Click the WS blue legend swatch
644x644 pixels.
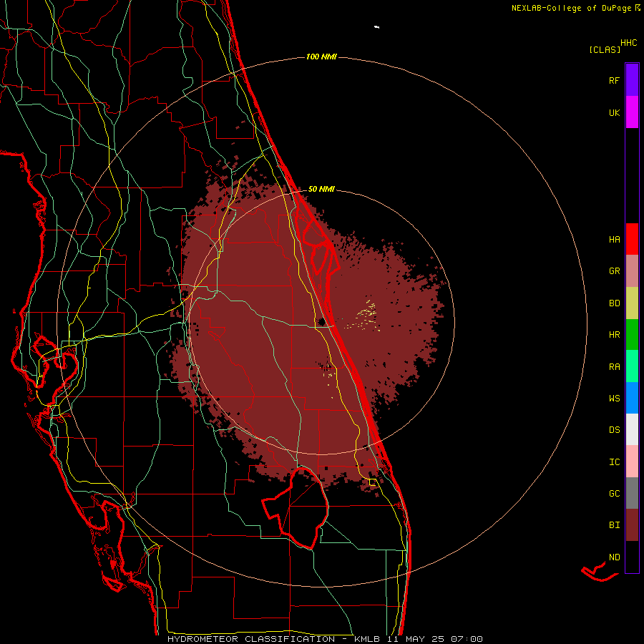click(632, 398)
